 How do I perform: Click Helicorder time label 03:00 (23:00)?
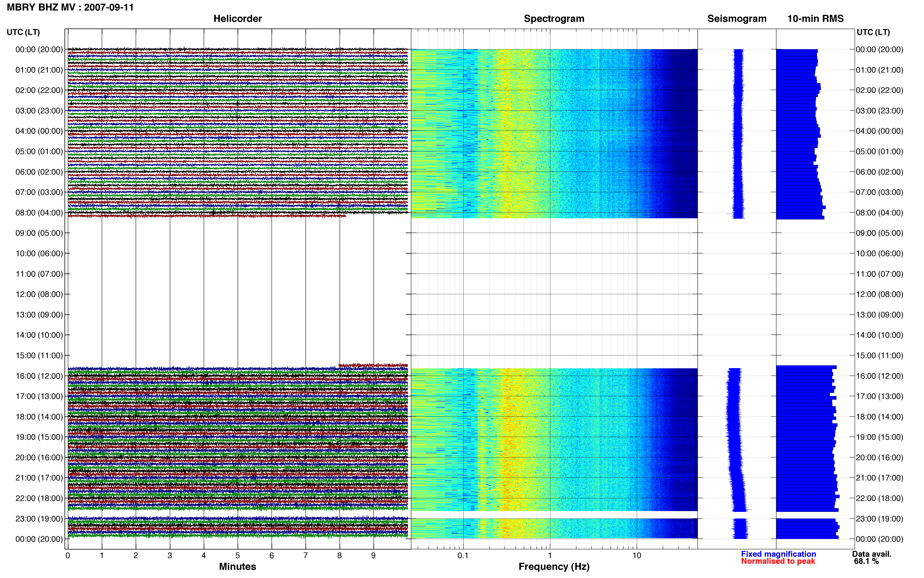pos(39,111)
